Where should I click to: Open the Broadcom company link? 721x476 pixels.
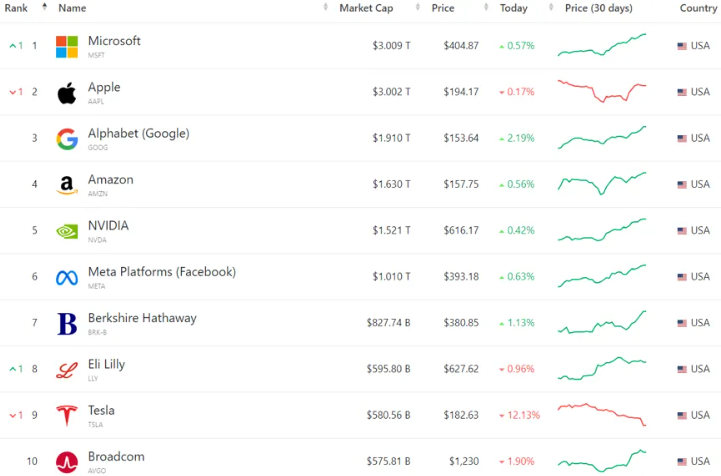pos(116,456)
